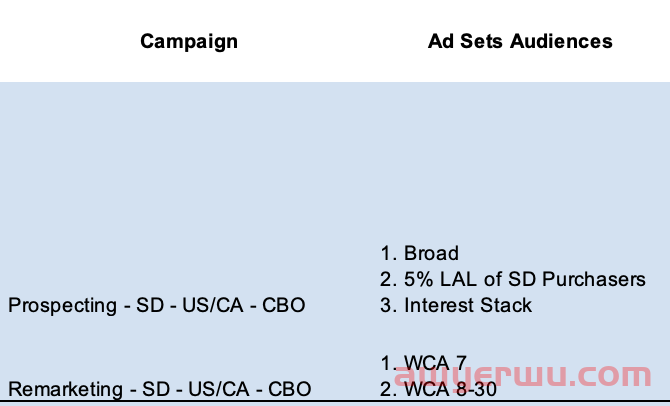Click the '2. WCA 8-30' audience line
670x406 pixels.
[x=438, y=389]
